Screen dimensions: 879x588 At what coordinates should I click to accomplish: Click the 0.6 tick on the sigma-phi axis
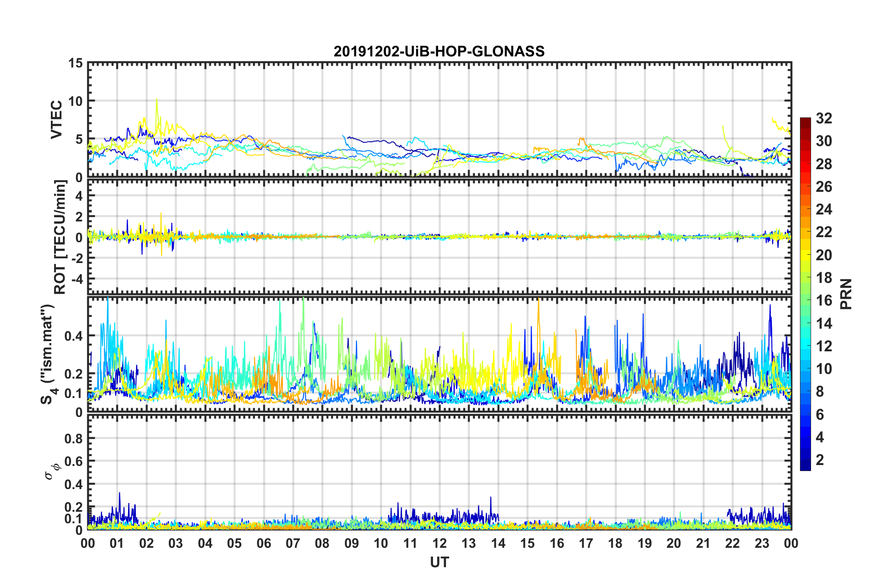tap(74, 461)
